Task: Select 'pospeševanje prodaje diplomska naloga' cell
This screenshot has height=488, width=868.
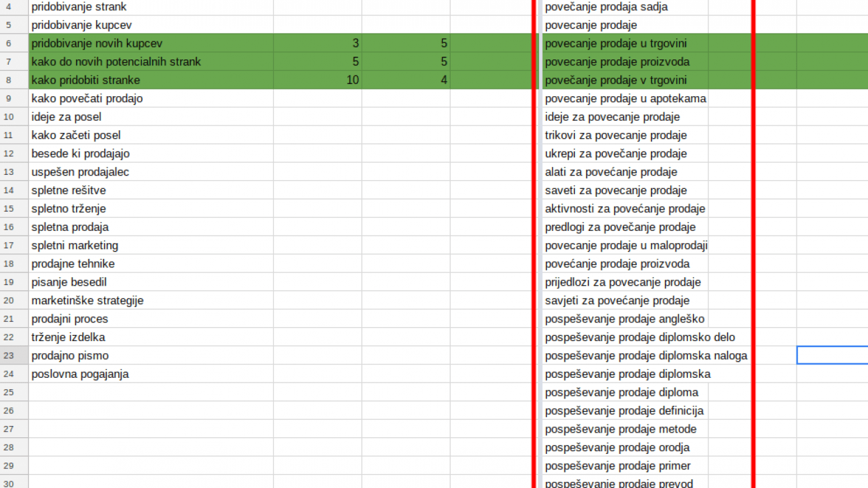Action: click(645, 356)
